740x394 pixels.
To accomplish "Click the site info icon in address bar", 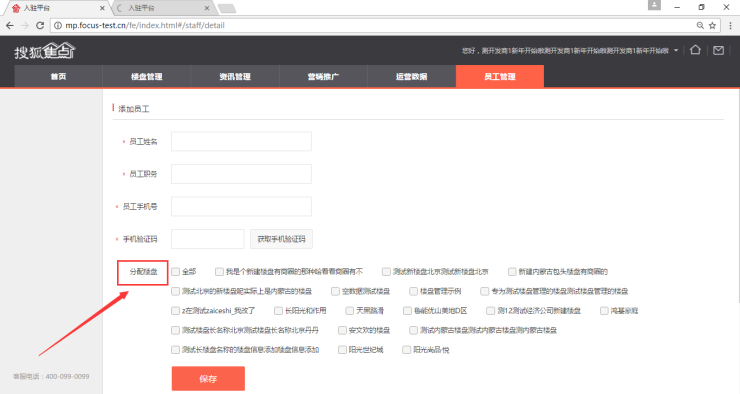I will click(x=58, y=25).
